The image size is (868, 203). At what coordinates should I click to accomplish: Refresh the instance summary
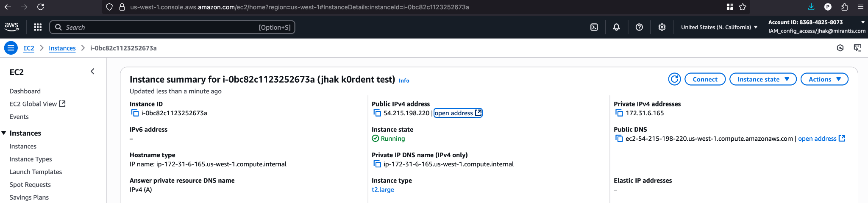(x=674, y=79)
